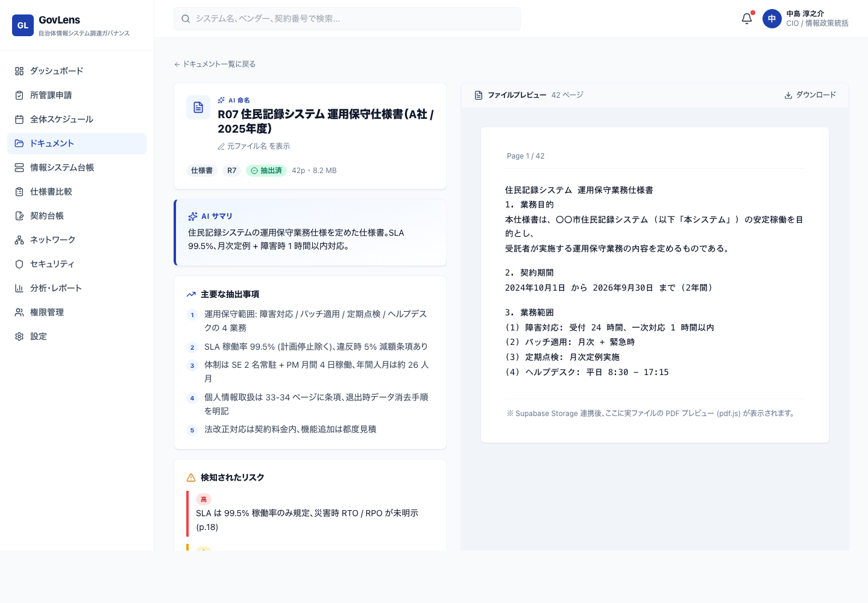Open the ネットワーク view
Viewport: 868px width, 603px height.
52,240
